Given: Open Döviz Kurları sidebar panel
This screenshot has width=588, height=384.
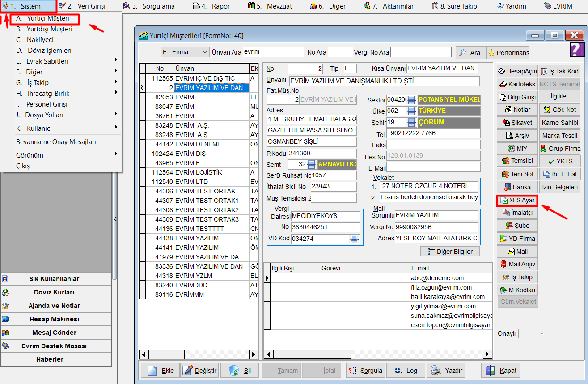Looking at the screenshot, I should [56, 292].
